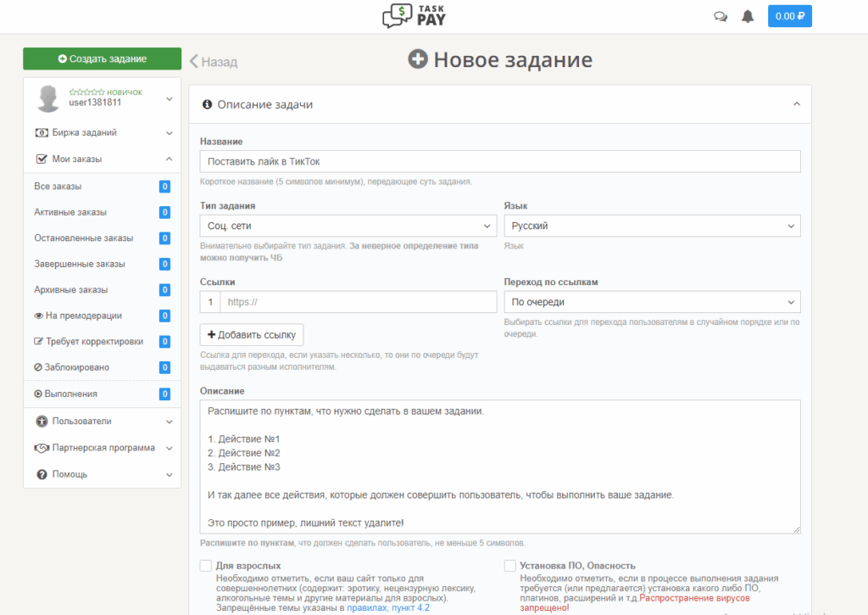This screenshot has width=868, height=615.
Task: Click the Помощь question mark icon
Action: pyautogui.click(x=42, y=474)
